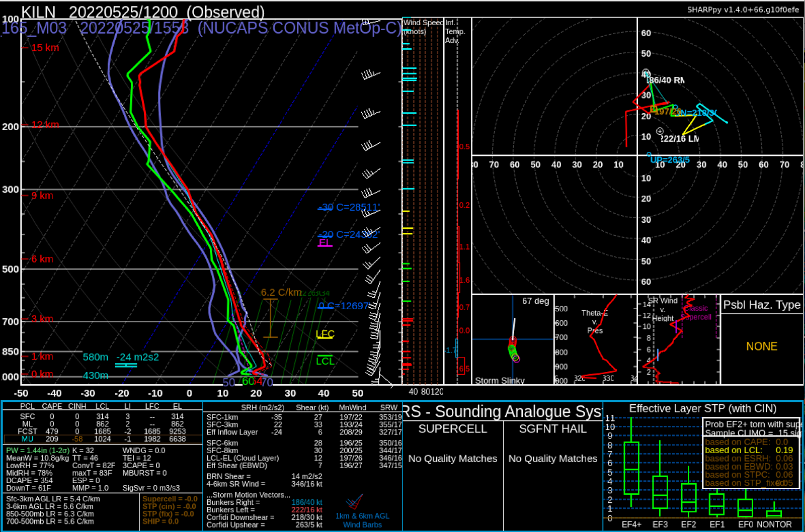The width and height of the screenshot is (805, 532).
Task: Click the UP=263/5 label on the hodograph
Action: 670,160
